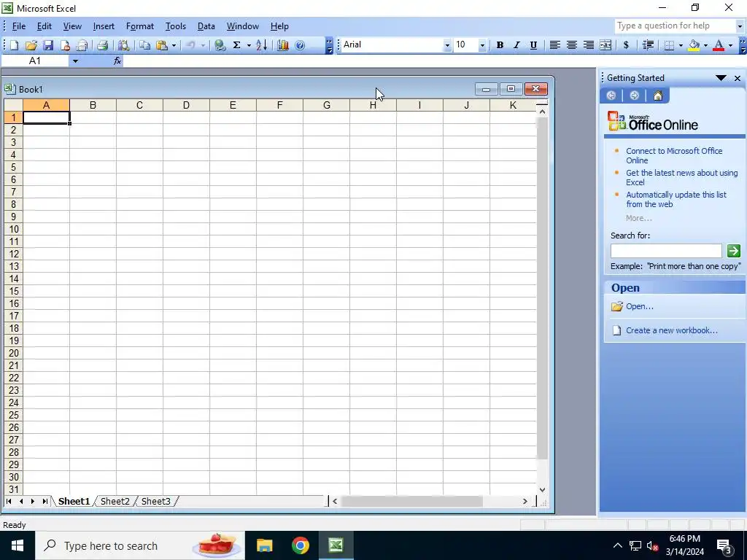Click the green search Go arrow button
747x560 pixels.
(733, 251)
